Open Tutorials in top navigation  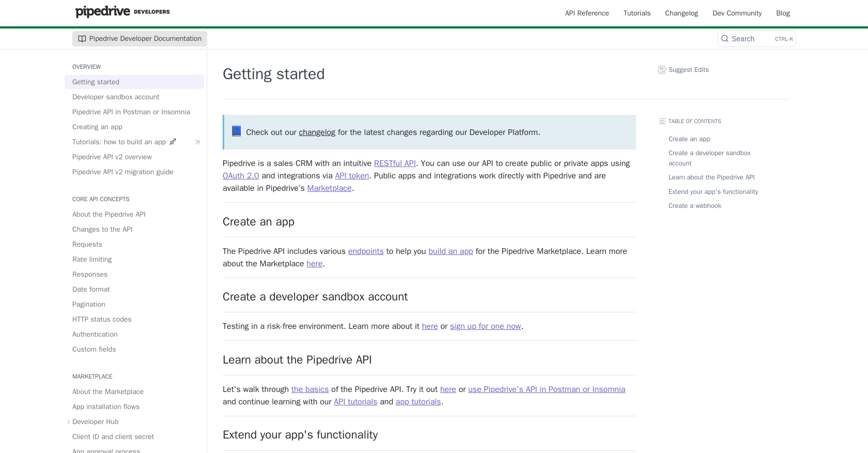pyautogui.click(x=637, y=13)
